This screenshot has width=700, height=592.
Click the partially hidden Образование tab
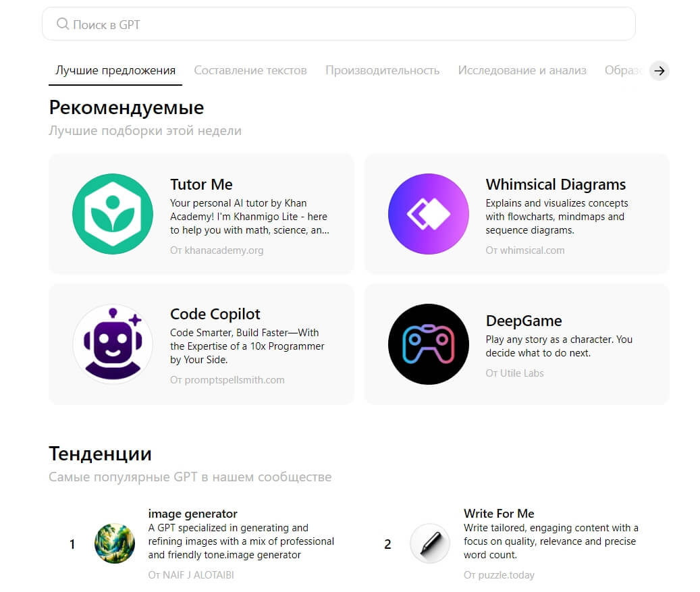click(x=623, y=70)
